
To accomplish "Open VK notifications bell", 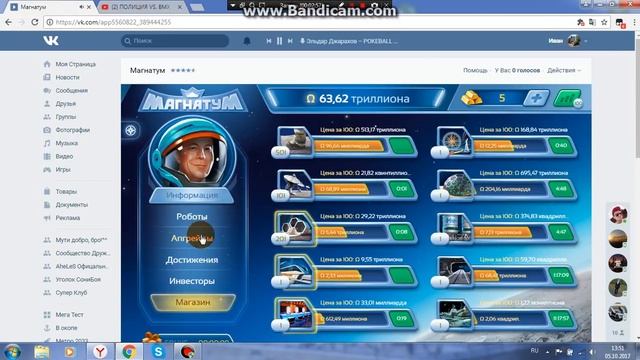I will [x=247, y=41].
